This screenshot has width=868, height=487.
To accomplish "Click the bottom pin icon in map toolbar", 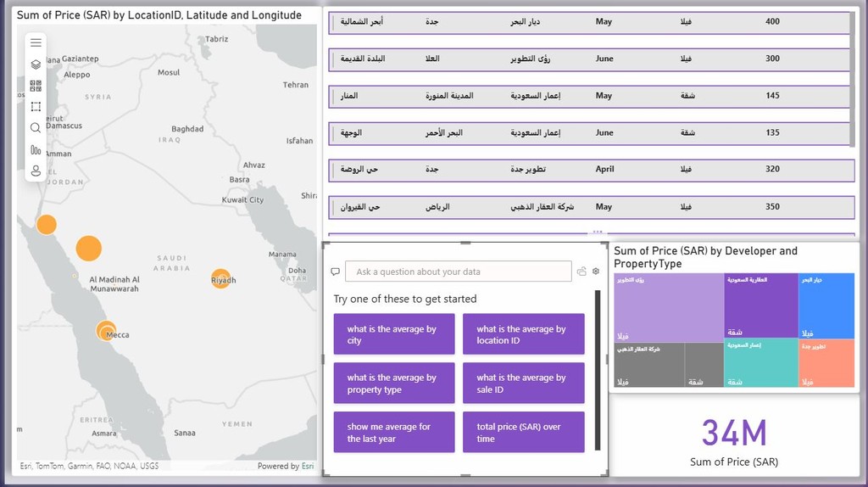I will [x=36, y=171].
